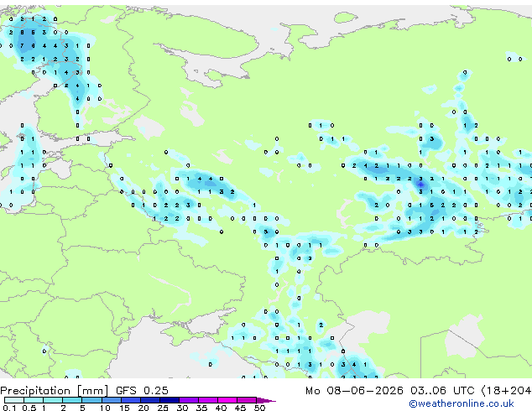Screen dimensions: 532x411
Task: Click the '20' legend scale label
Action: 143,408
